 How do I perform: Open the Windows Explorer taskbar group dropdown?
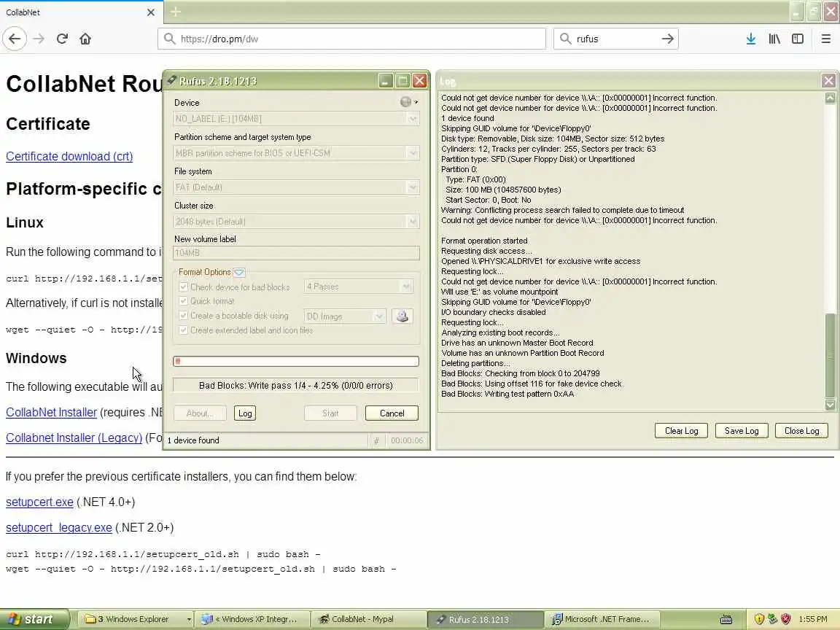[x=189, y=619]
